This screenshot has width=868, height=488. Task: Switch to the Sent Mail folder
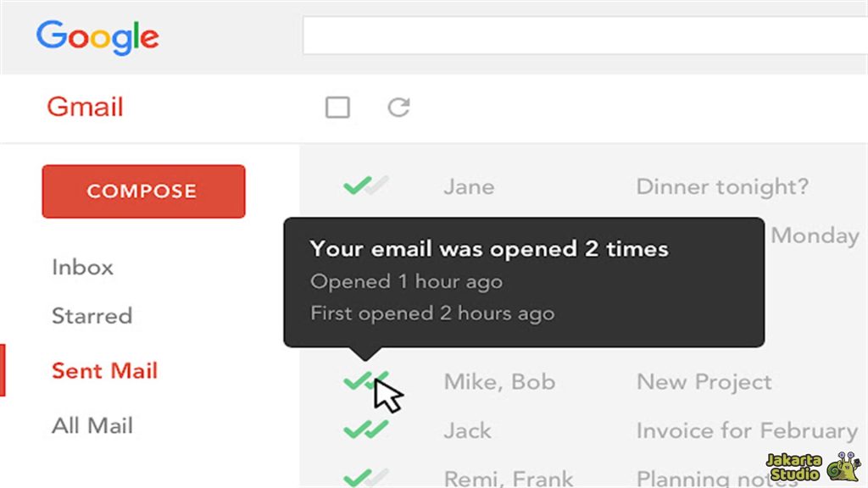(104, 370)
